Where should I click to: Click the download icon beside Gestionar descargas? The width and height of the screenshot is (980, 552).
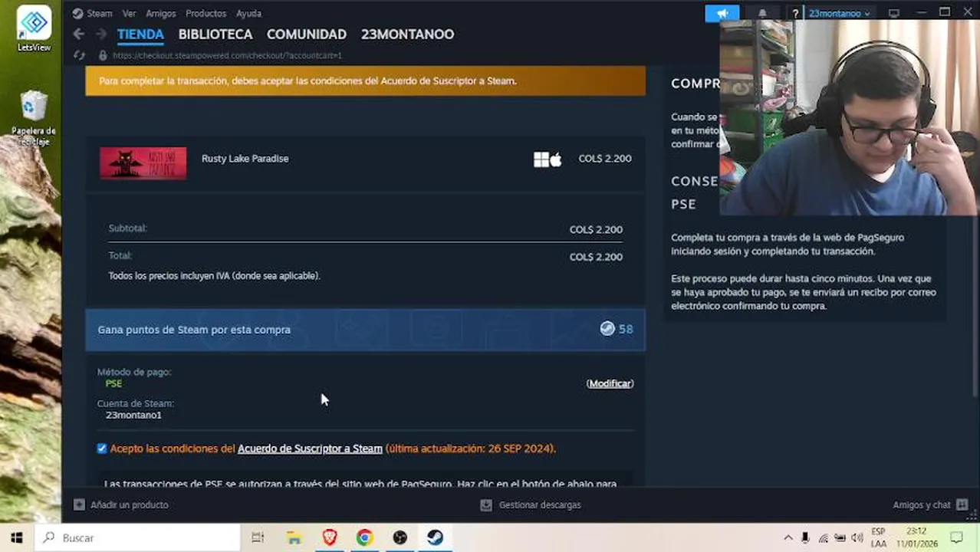pos(486,505)
